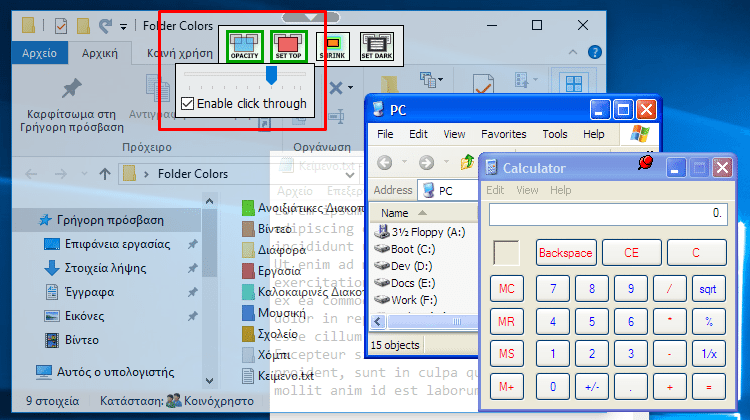
Task: Open Tools menu in PC window
Action: [554, 134]
